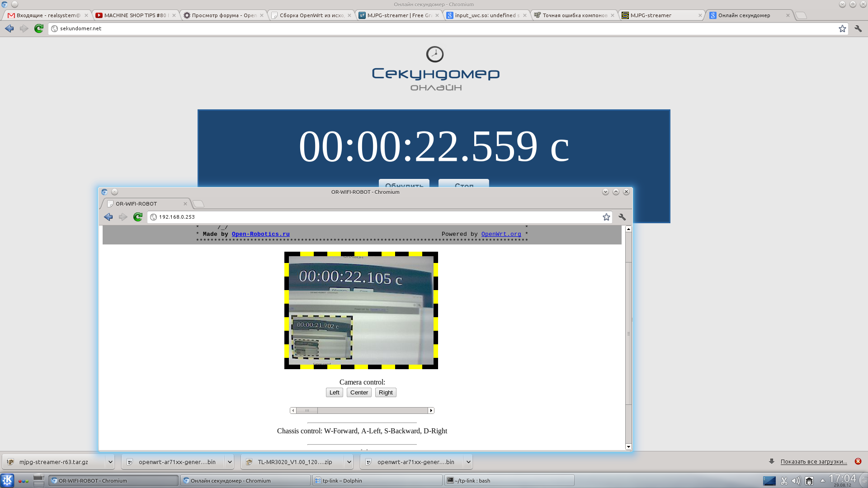Click volume icon in system tray
Viewport: 868px width, 488px height.
796,481
